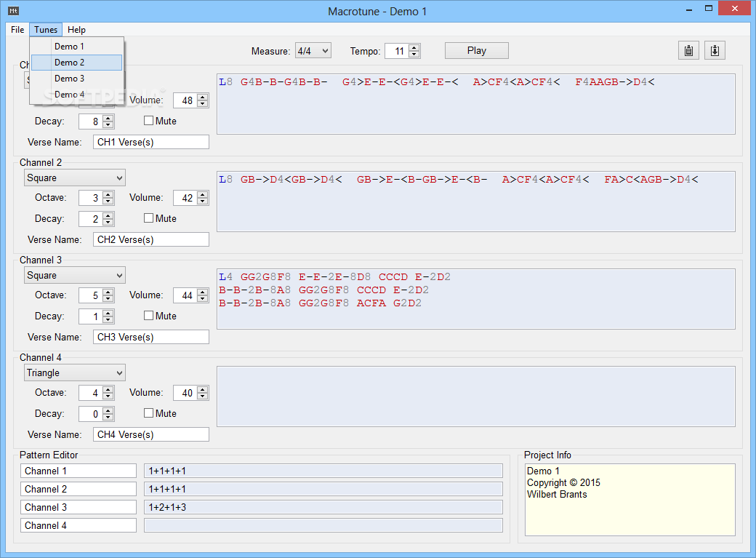The image size is (756, 558).
Task: Lower Channel 2 Volume from 42
Action: coord(203,202)
